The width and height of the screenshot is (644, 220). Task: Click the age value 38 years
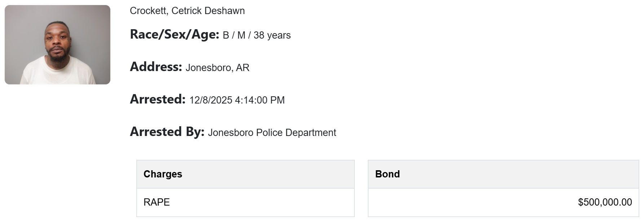[x=272, y=35]
